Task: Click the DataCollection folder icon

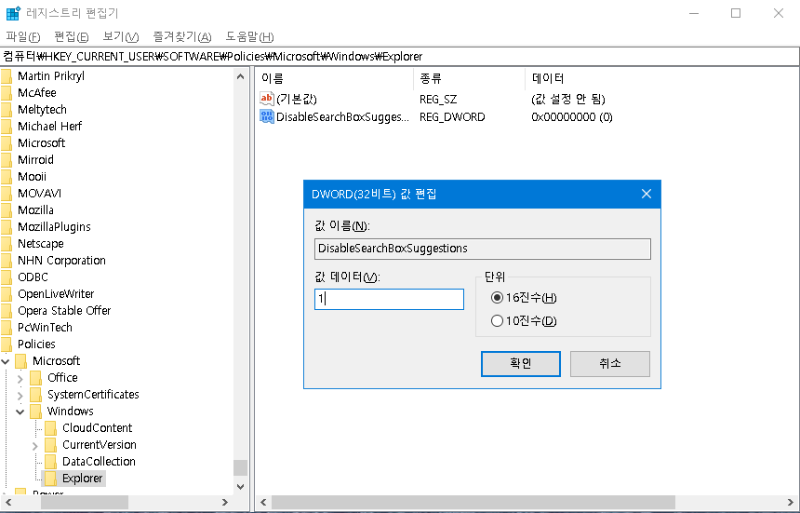Action: pyautogui.click(x=50, y=462)
